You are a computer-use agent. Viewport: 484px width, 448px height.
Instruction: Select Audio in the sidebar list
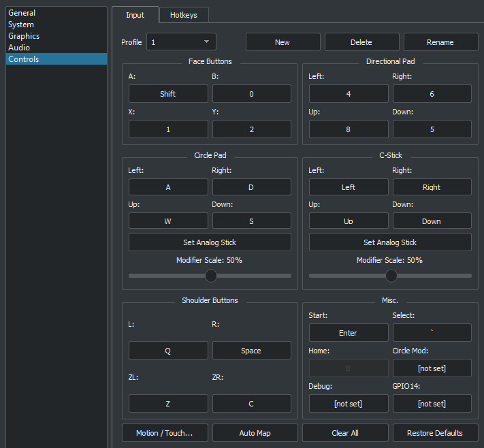pyautogui.click(x=19, y=48)
